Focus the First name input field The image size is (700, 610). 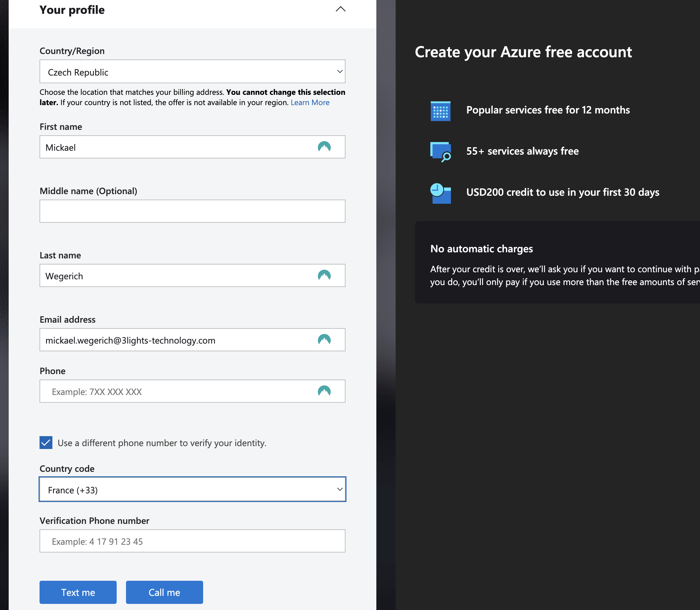pyautogui.click(x=193, y=147)
